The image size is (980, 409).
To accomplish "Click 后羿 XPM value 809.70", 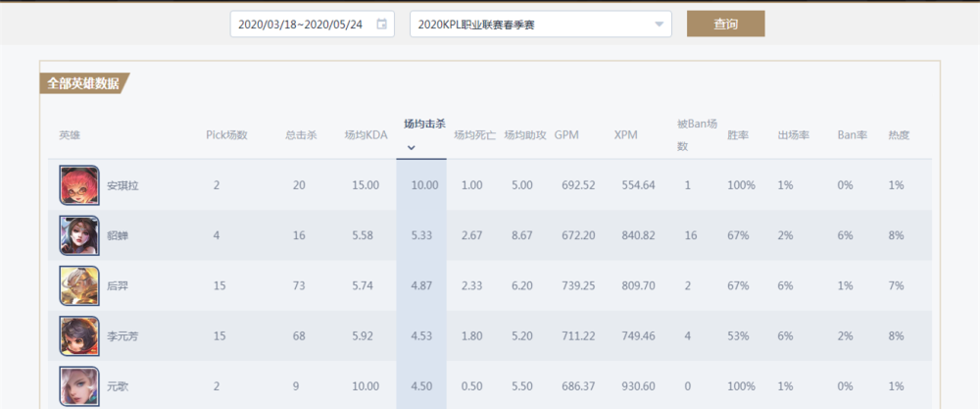I will pyautogui.click(x=639, y=285).
